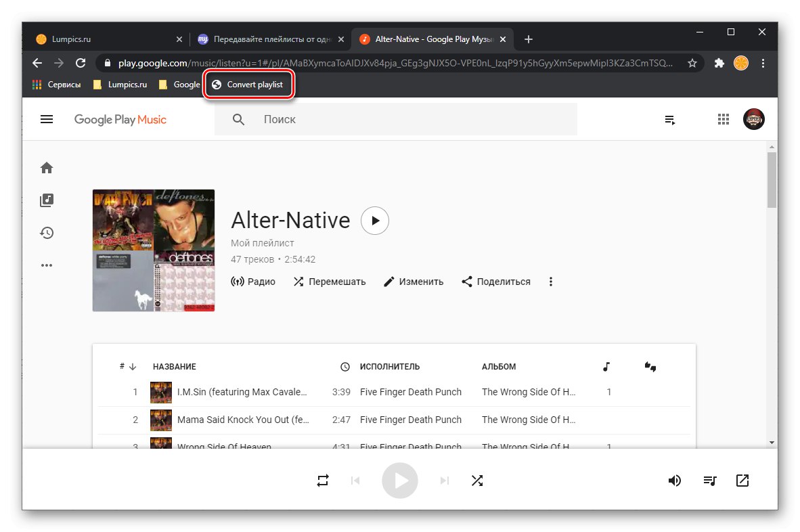Sort by ИСПОЛНИТЕЛЬ column header
800x532 pixels.
[390, 367]
